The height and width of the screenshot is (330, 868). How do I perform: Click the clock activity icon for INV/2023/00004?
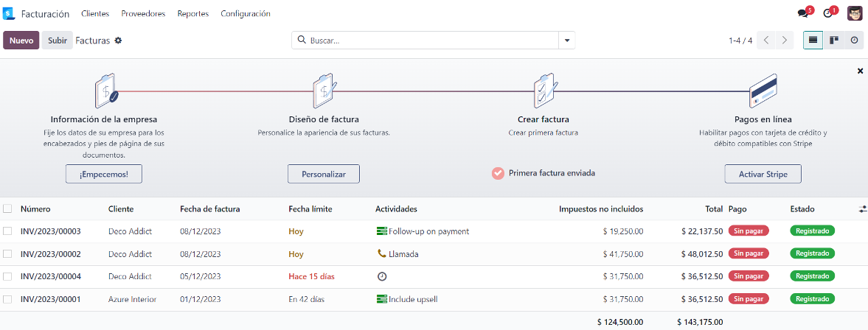[381, 276]
